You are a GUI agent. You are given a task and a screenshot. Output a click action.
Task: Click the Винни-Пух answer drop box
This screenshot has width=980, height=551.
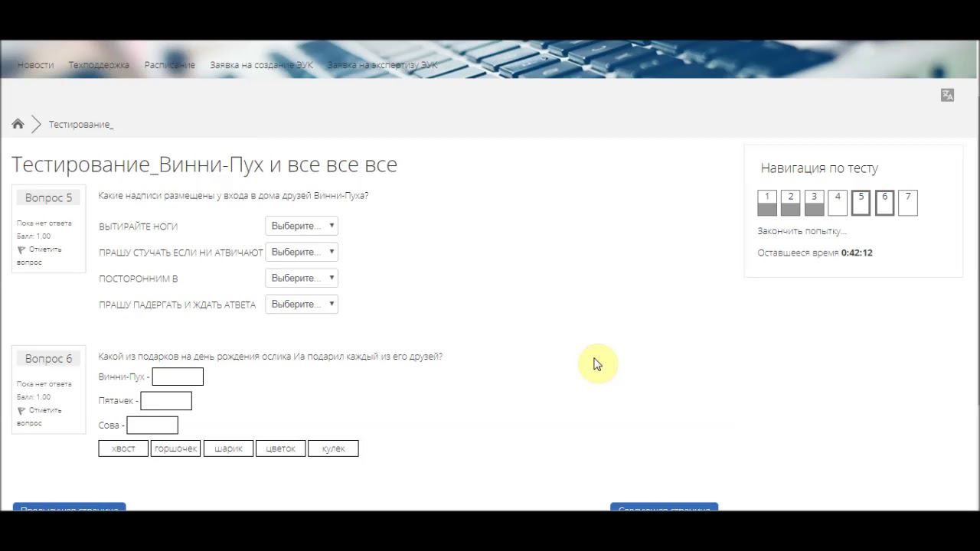point(178,377)
